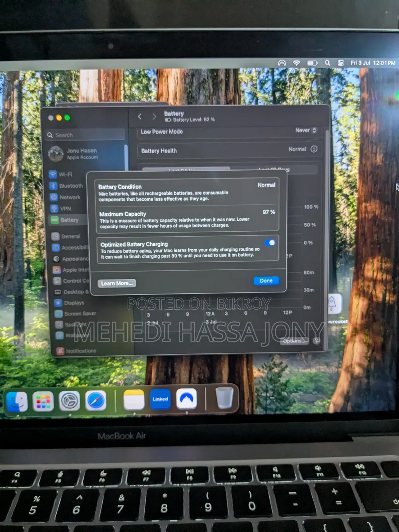Click Battery Condition Normal status
The width and height of the screenshot is (399, 532).
click(266, 185)
